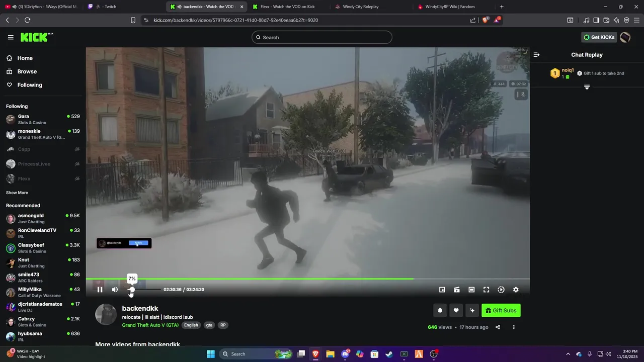The height and width of the screenshot is (362, 644).
Task: Open recommended channel RonClevelandTV
Action: click(43, 233)
